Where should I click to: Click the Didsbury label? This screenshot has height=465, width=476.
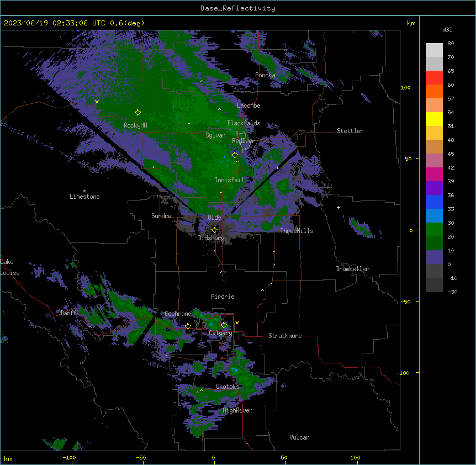click(x=211, y=238)
